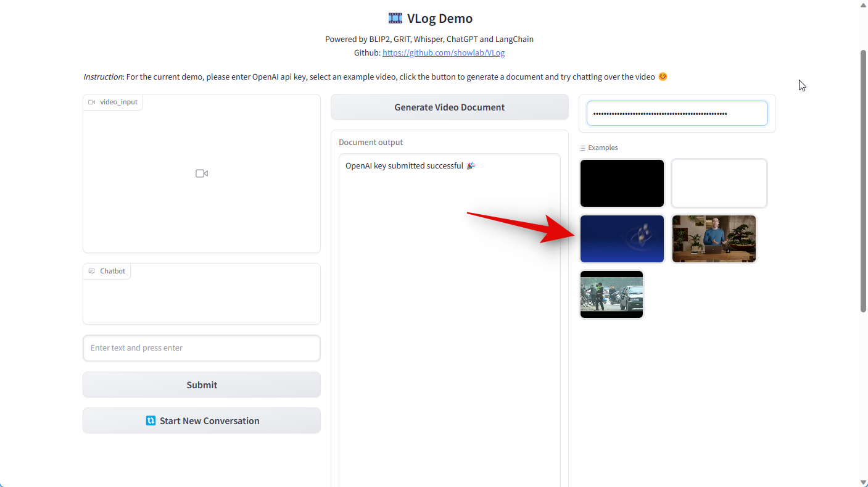Click the Chatbot label tab
This screenshot has height=487, width=868.
(107, 271)
